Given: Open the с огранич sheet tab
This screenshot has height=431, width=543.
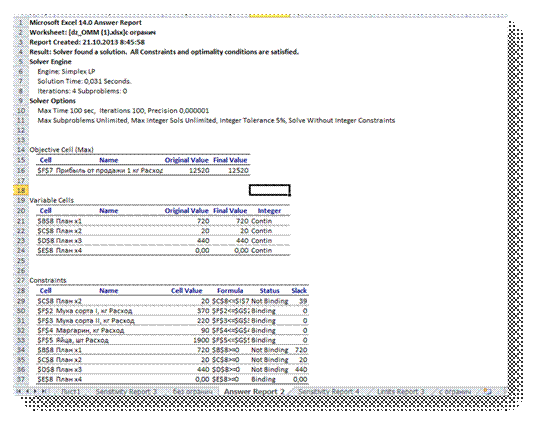Looking at the screenshot, I should tap(454, 392).
